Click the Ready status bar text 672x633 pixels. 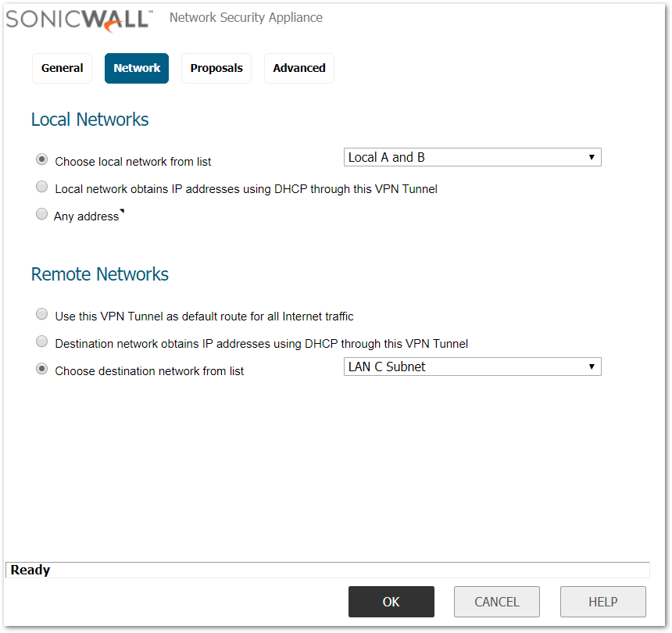click(x=30, y=570)
